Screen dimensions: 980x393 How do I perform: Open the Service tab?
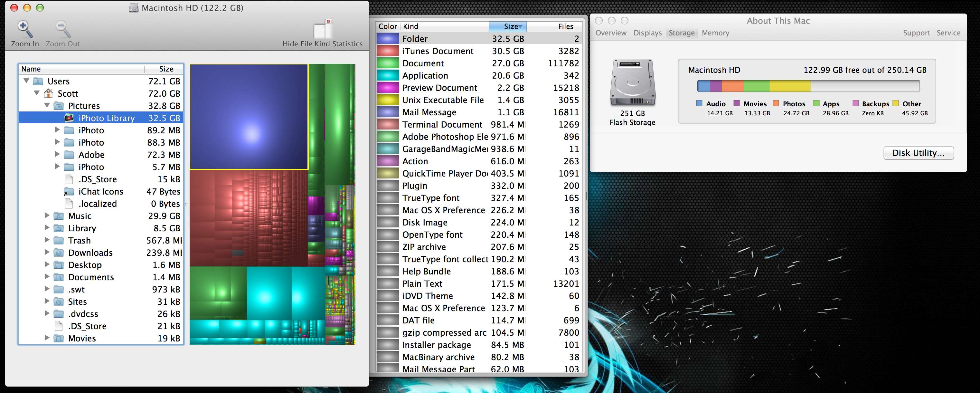tap(948, 33)
